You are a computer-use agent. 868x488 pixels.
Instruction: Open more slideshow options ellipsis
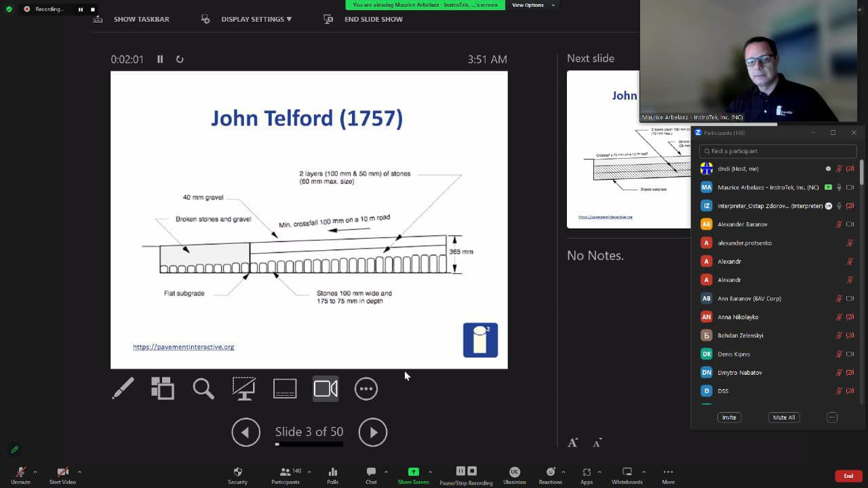coord(366,388)
